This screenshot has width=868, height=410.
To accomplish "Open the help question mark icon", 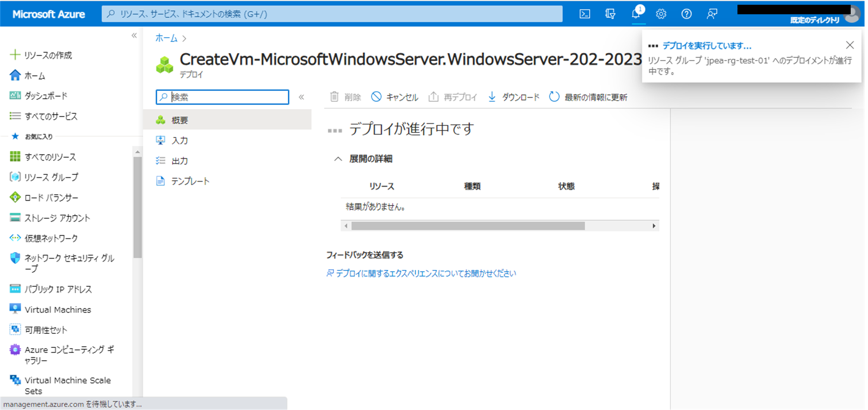I will point(686,14).
